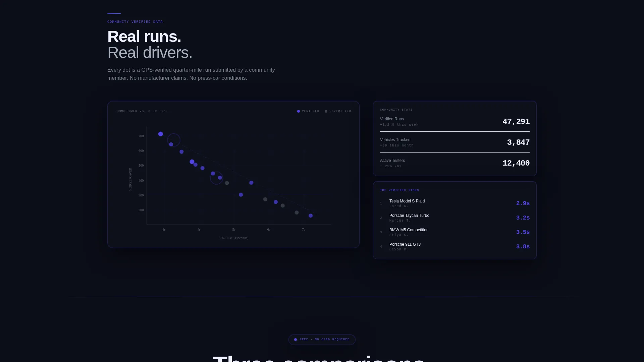Image resolution: width=644 pixels, height=362 pixels.
Task: Click the UNVERIFIED legend entry
Action: (338, 111)
